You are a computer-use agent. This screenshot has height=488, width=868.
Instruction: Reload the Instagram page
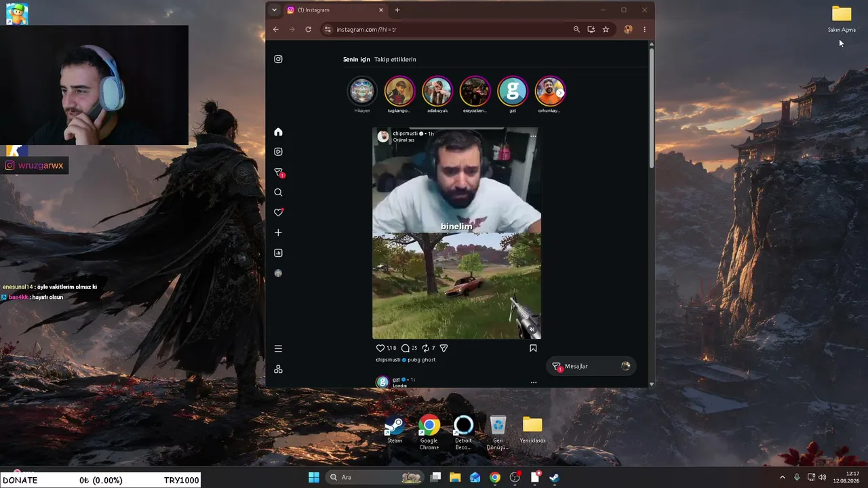309,30
